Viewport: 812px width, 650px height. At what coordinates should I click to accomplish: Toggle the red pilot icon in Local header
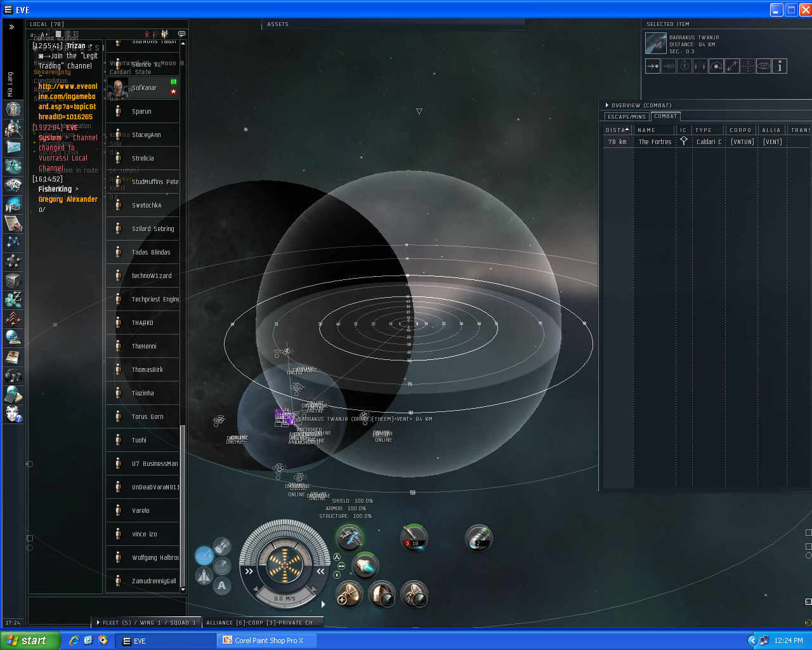(147, 34)
